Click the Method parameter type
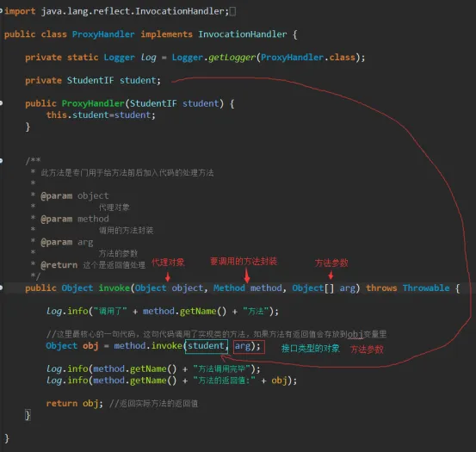The image size is (476, 452). [229, 288]
